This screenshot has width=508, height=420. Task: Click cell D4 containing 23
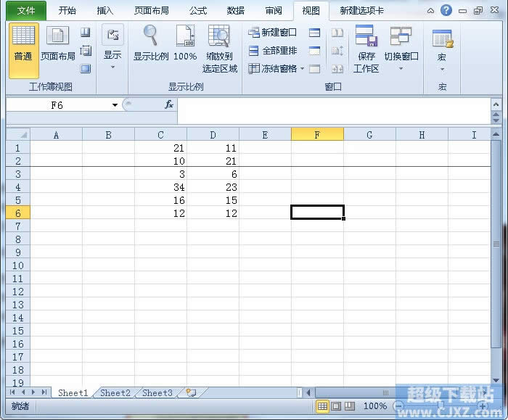click(x=213, y=187)
